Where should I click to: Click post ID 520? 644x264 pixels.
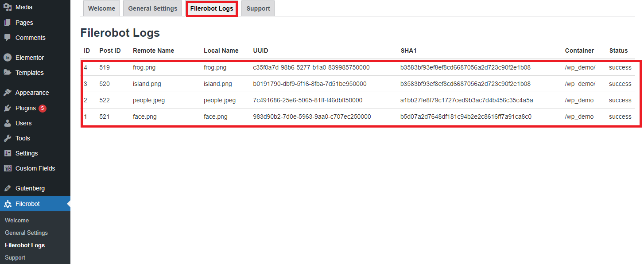tap(105, 84)
